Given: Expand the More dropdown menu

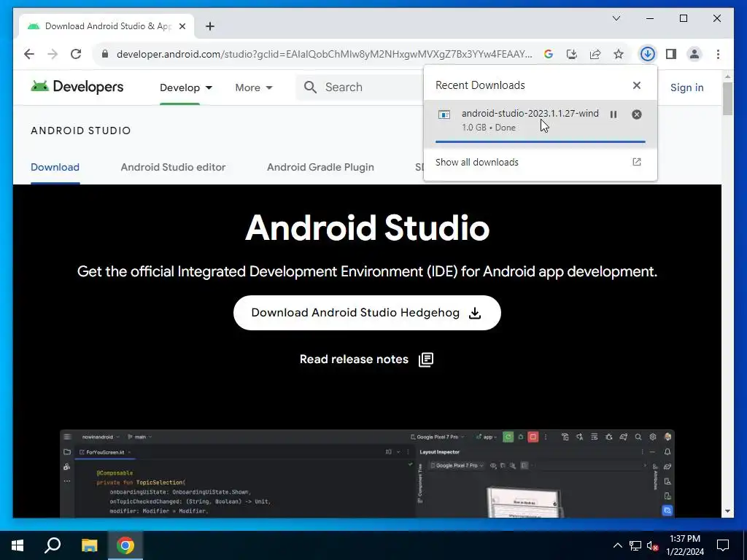Looking at the screenshot, I should coord(253,87).
